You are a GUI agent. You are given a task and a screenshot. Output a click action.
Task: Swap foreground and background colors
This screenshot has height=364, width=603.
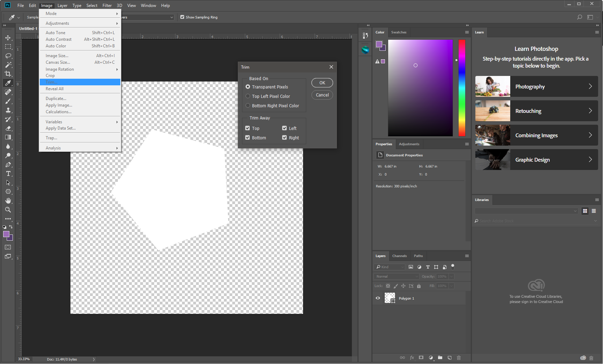click(11, 227)
